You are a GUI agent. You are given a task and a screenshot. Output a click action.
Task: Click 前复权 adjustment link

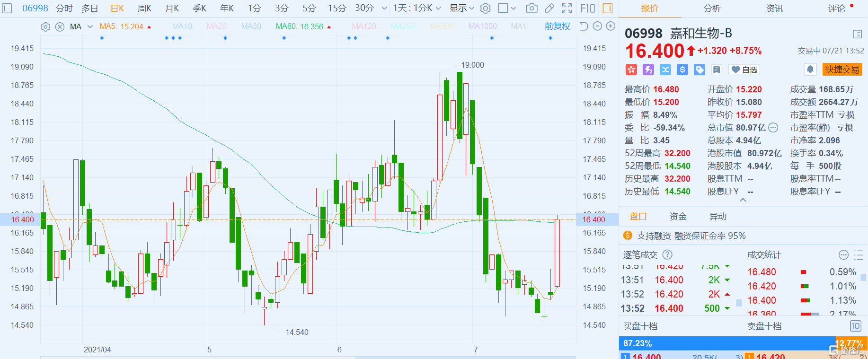click(557, 26)
